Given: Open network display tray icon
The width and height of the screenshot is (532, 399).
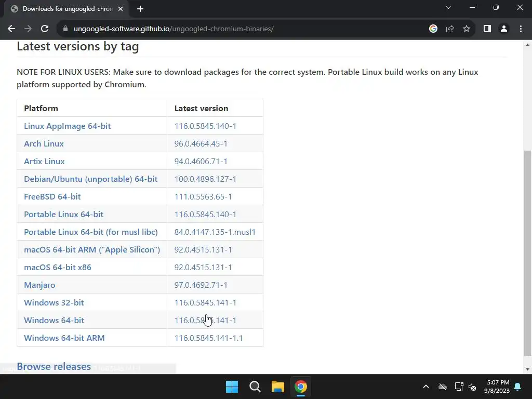Looking at the screenshot, I should coord(459,387).
